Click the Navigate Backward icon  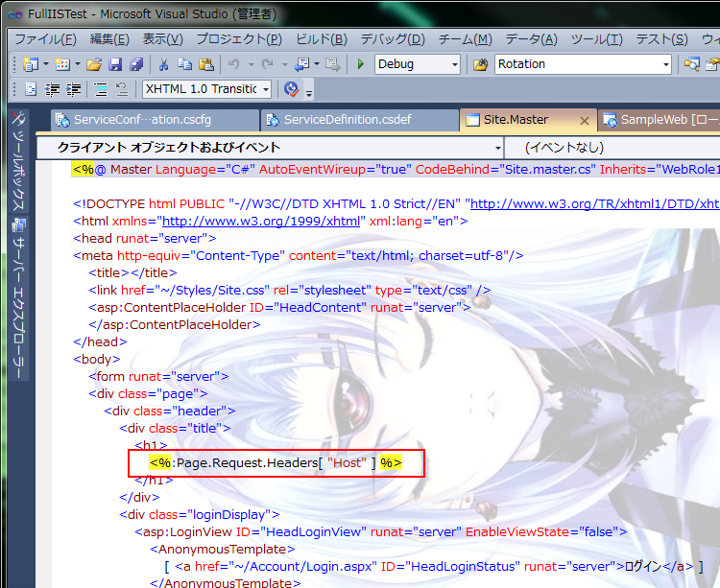coord(301,64)
